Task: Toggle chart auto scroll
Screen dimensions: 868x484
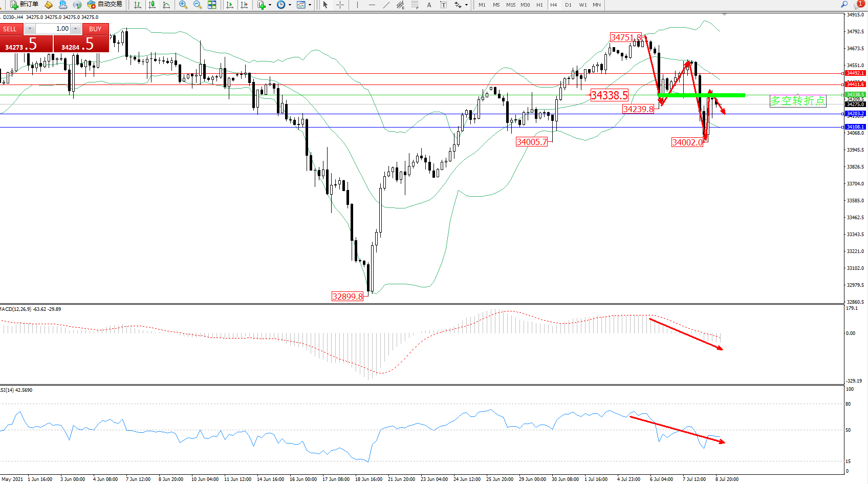Action: click(230, 5)
